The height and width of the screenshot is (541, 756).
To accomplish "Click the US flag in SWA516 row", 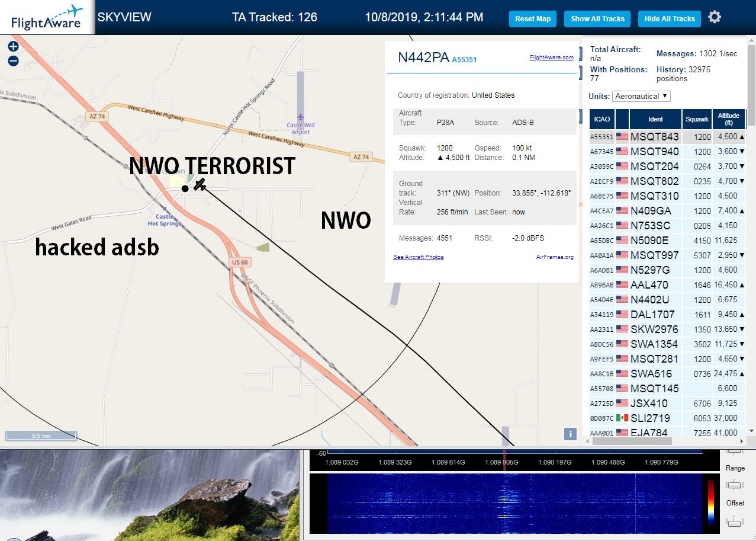I will tap(622, 374).
